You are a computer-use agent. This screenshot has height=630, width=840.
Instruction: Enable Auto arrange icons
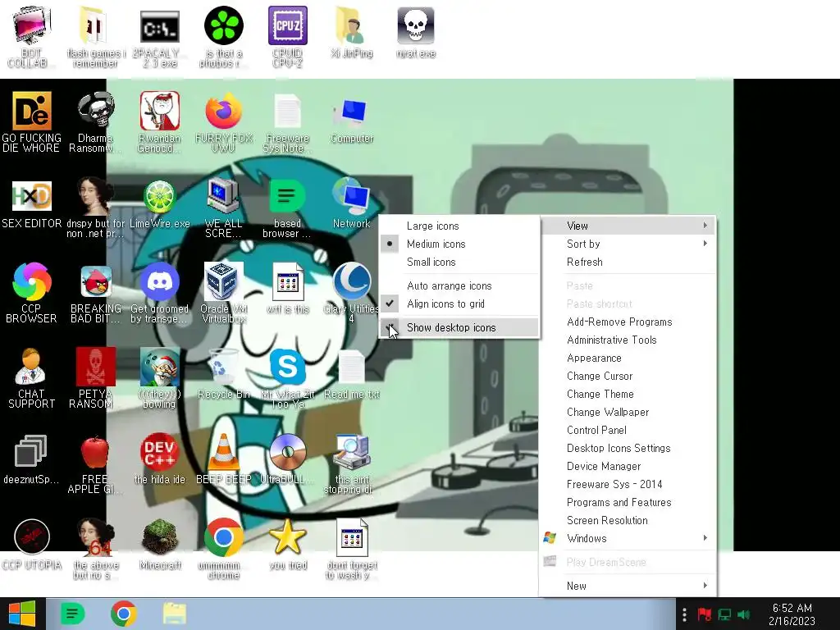(459, 285)
